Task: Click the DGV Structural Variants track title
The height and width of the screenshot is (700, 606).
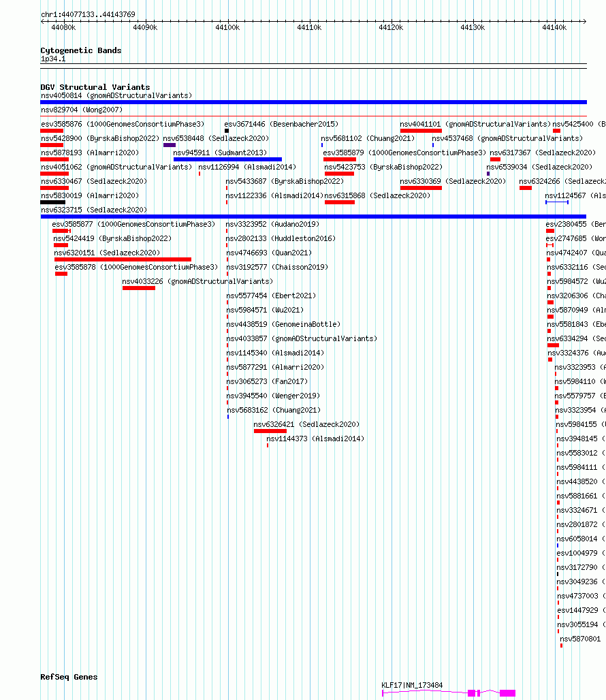Action: pyautogui.click(x=95, y=87)
